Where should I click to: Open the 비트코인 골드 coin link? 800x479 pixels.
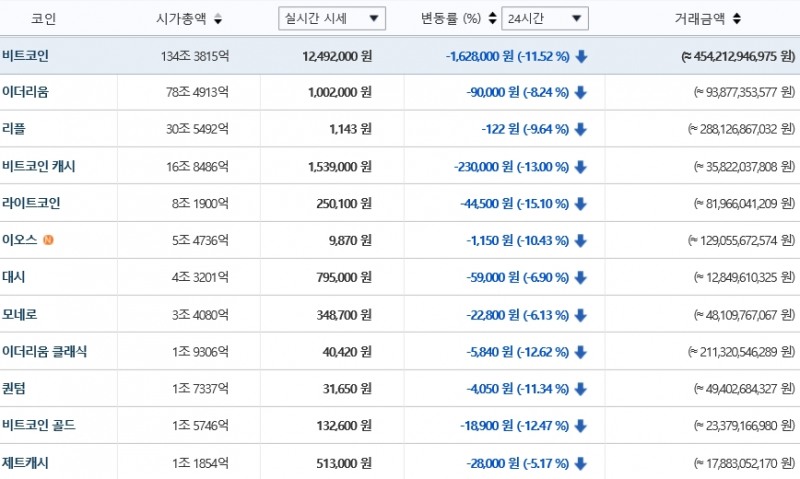pyautogui.click(x=39, y=425)
